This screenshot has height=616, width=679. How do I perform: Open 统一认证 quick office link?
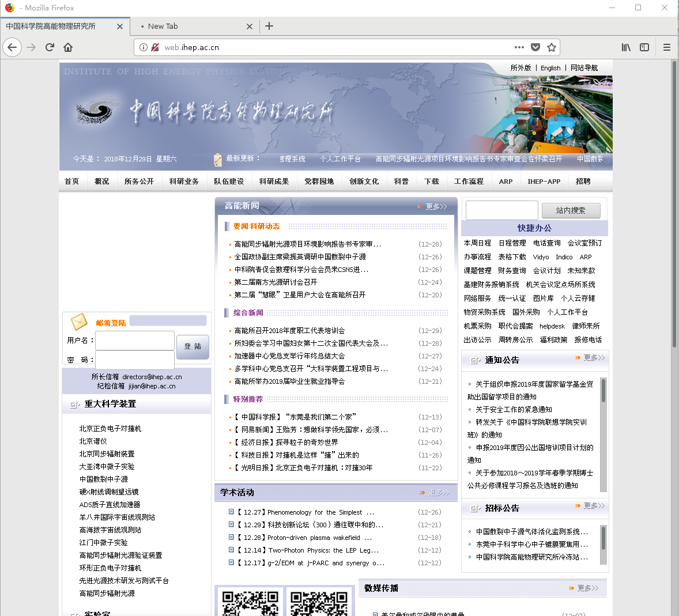coord(512,298)
